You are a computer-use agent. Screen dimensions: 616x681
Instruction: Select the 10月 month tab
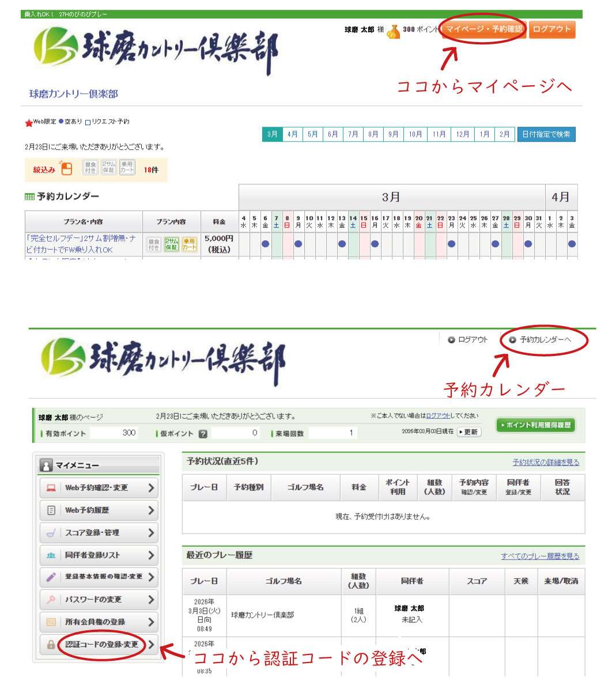pos(415,134)
